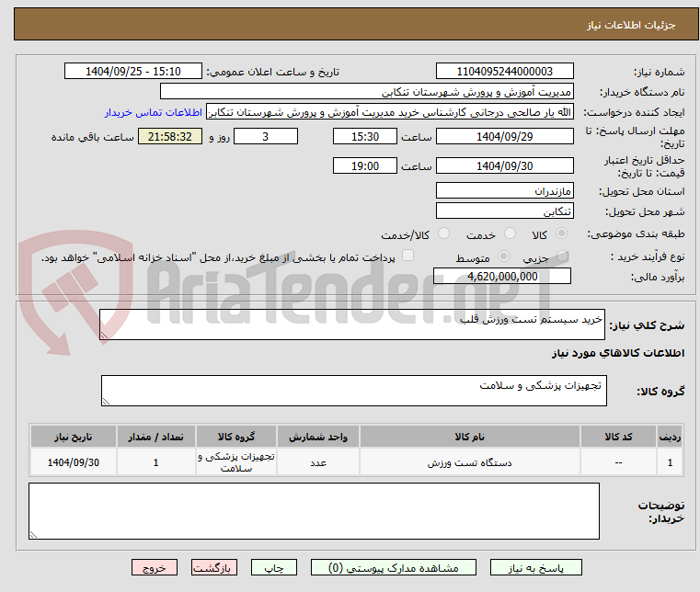Toggle اسناد خزانه اسلامی payment checkbox
This screenshot has height=592, width=700.
(x=407, y=256)
